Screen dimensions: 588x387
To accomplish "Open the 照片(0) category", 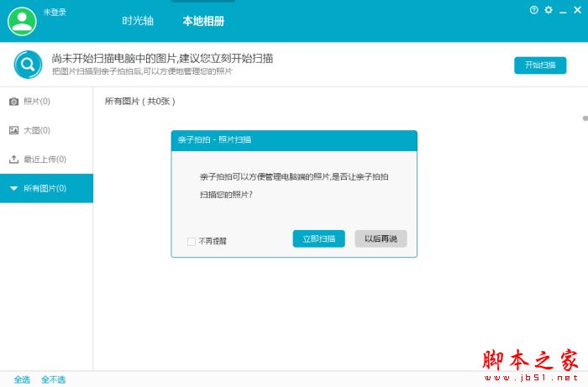I will tap(46, 102).
